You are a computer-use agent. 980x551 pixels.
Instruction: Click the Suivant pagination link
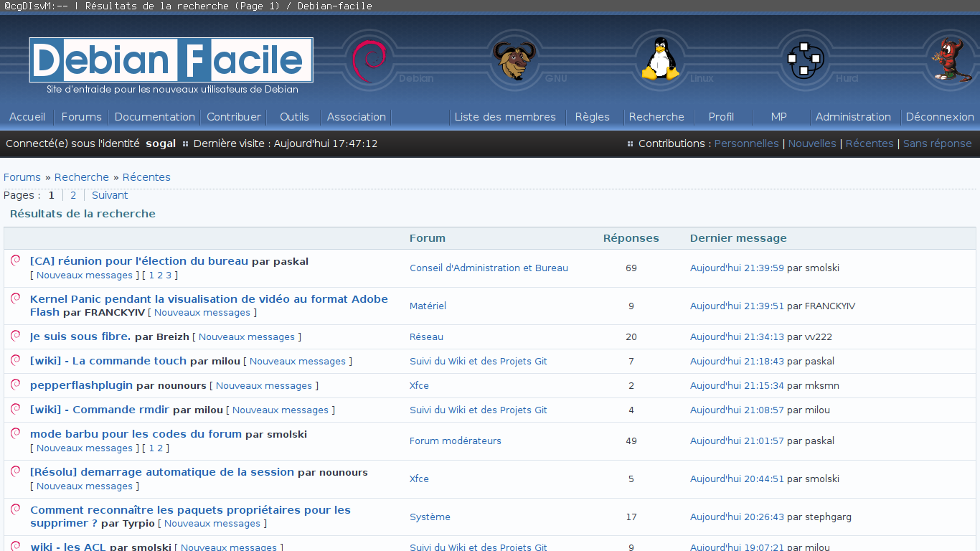110,195
